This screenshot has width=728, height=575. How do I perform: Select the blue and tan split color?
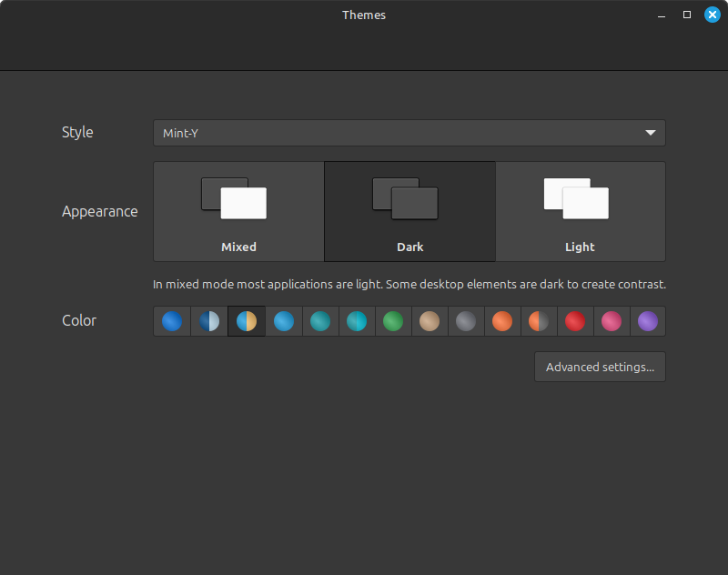pyautogui.click(x=247, y=321)
